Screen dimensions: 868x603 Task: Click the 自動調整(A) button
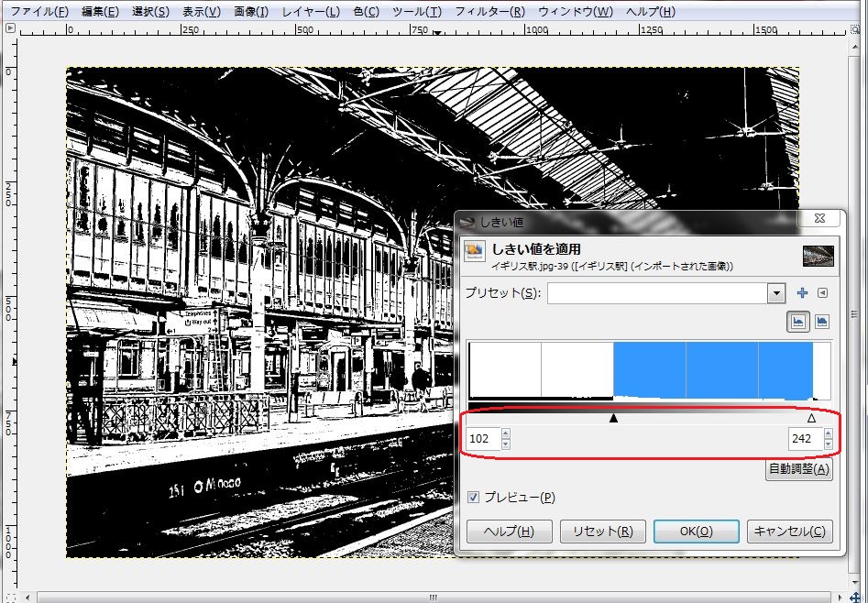(799, 469)
